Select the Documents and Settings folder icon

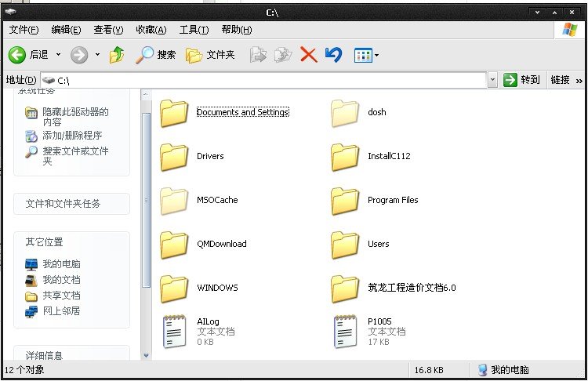174,113
